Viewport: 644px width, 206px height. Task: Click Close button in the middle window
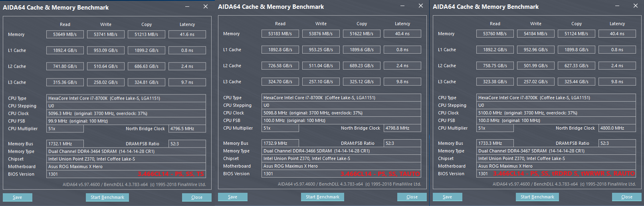click(412, 197)
